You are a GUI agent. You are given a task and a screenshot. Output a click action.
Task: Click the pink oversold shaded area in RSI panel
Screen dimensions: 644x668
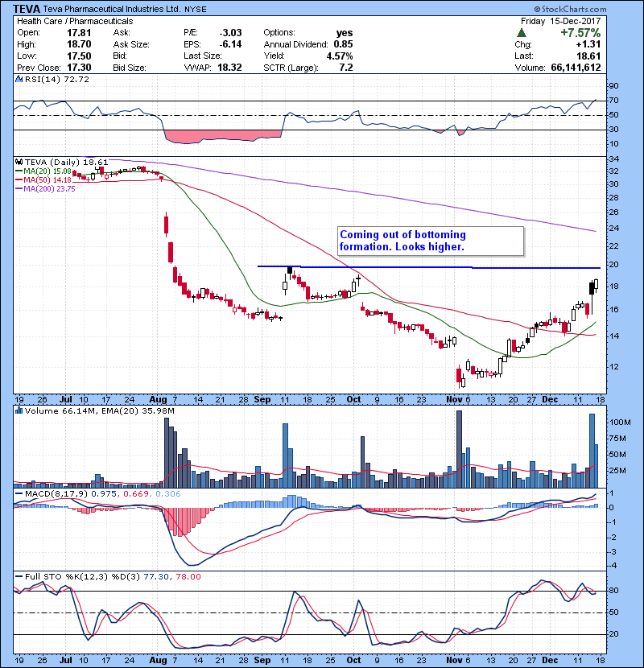tap(223, 136)
